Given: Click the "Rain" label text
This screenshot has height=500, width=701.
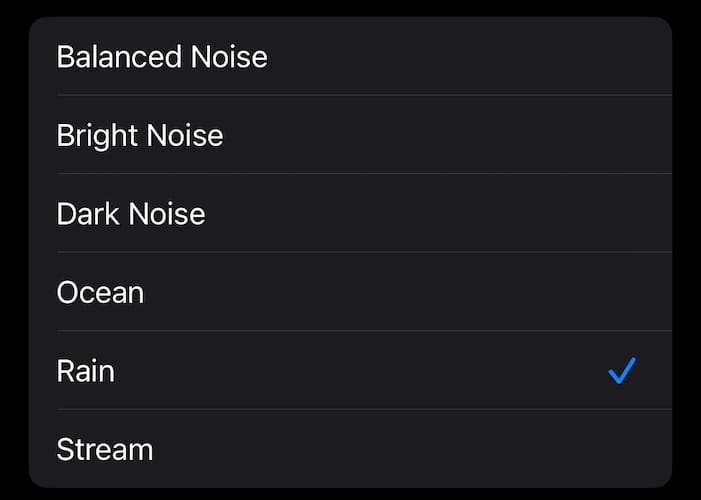Looking at the screenshot, I should coord(86,371).
